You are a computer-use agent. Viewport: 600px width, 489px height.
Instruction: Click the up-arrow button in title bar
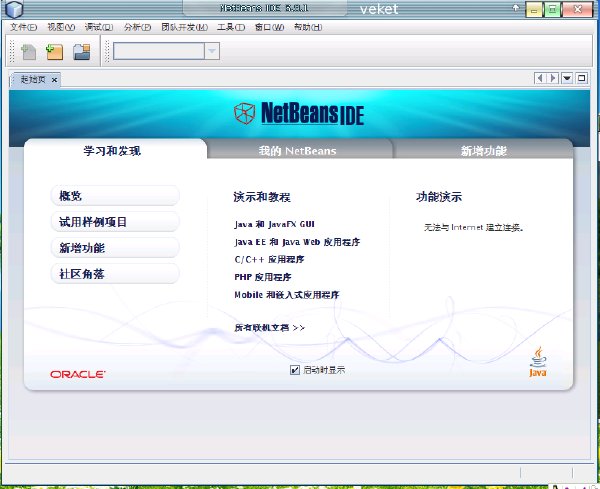click(x=516, y=8)
